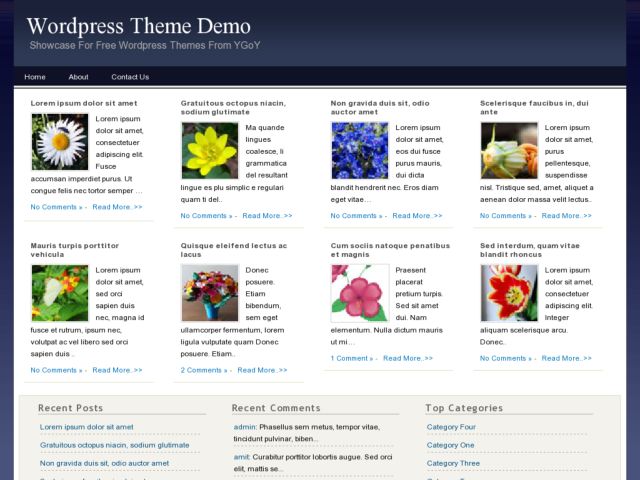Click Read More under Mauris turpis post
The width and height of the screenshot is (640, 480).
click(x=117, y=370)
